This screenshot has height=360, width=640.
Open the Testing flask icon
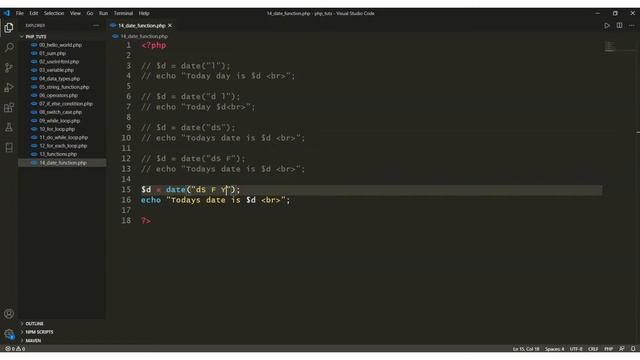click(9, 127)
